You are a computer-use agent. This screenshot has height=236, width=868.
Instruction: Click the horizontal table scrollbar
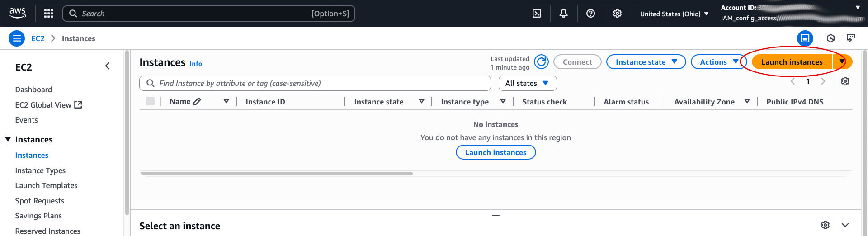[276, 174]
